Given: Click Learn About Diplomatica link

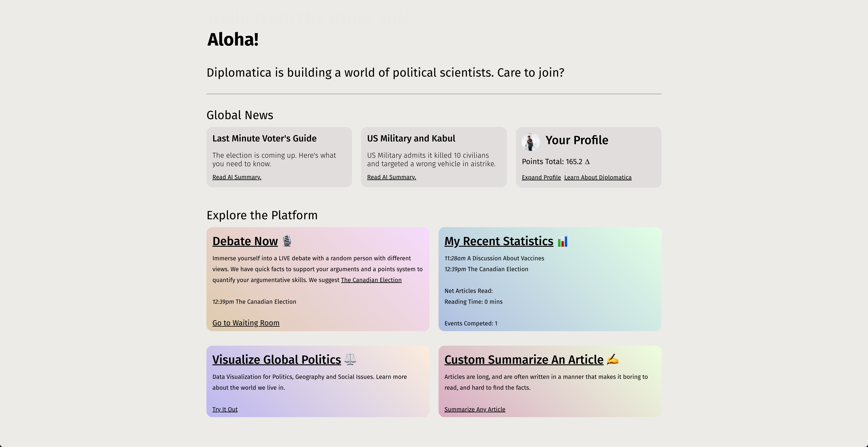Looking at the screenshot, I should pyautogui.click(x=598, y=178).
